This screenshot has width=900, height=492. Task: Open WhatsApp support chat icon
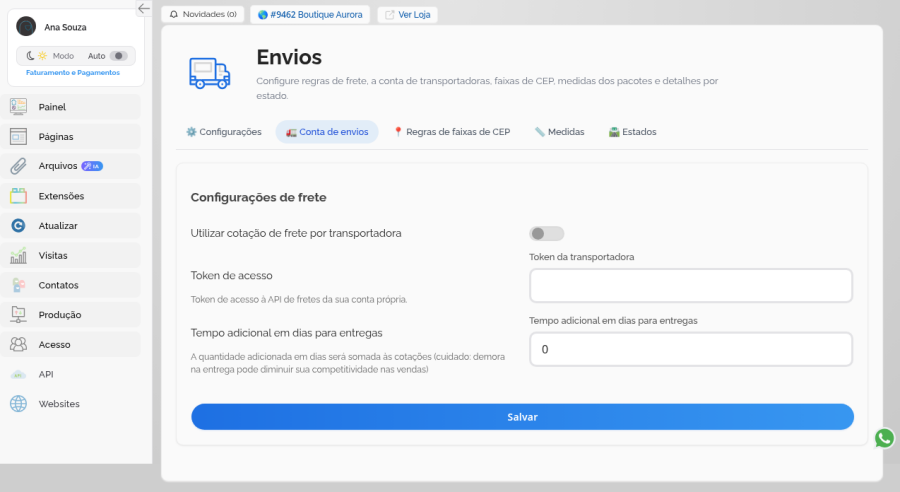[885, 438]
